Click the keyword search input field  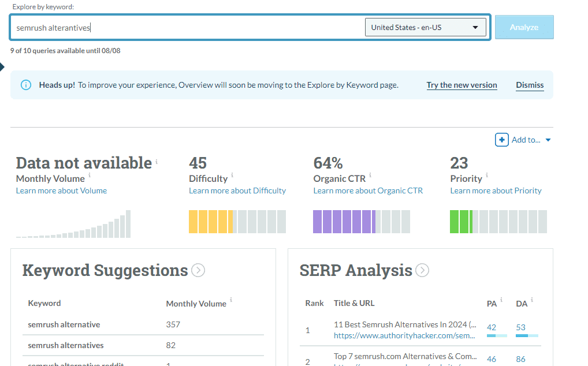point(188,27)
